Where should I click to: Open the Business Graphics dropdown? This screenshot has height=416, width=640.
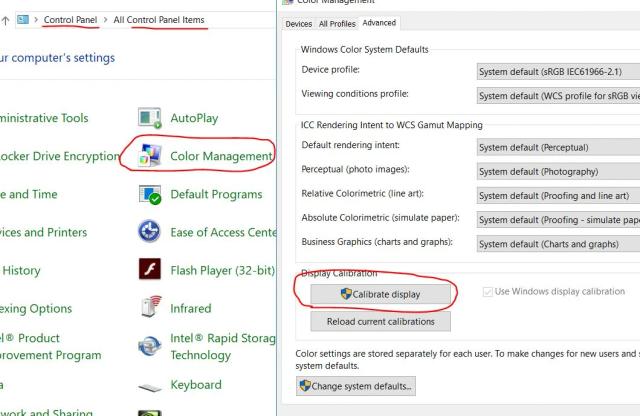[558, 244]
